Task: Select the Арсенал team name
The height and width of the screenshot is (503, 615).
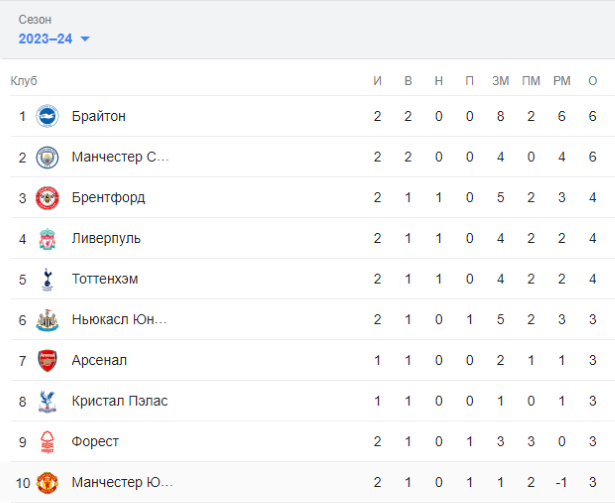Action: 99,360
